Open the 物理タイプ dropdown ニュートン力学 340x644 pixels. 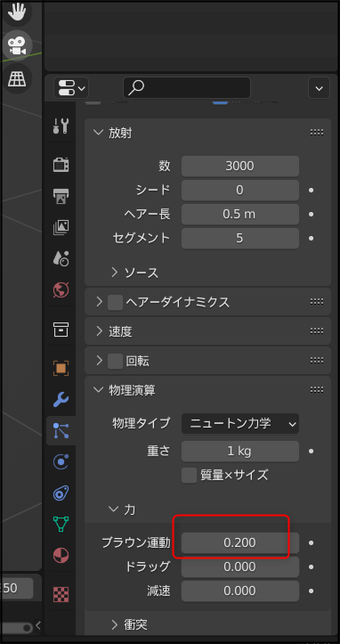point(240,423)
